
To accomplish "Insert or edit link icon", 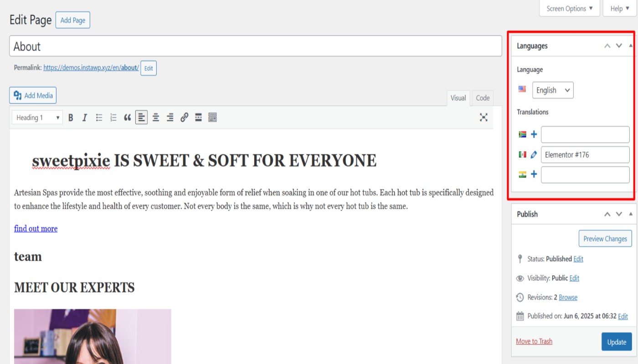I will coord(184,118).
